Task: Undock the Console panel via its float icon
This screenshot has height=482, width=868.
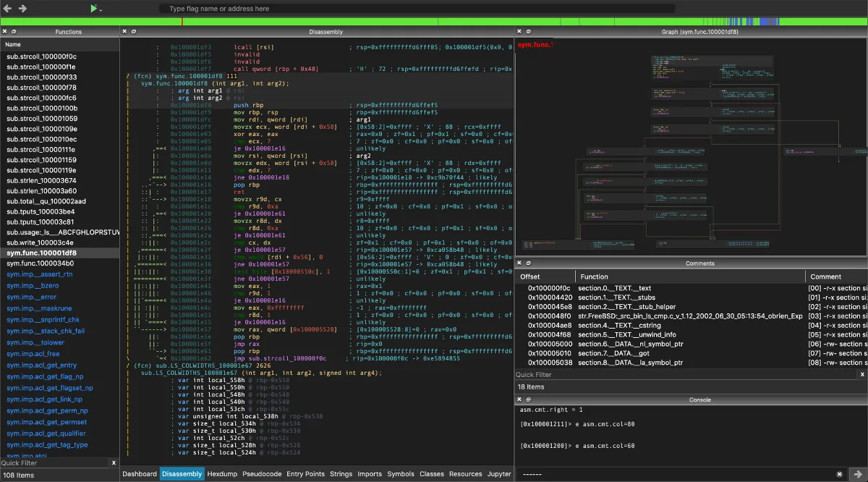Action: click(528, 399)
